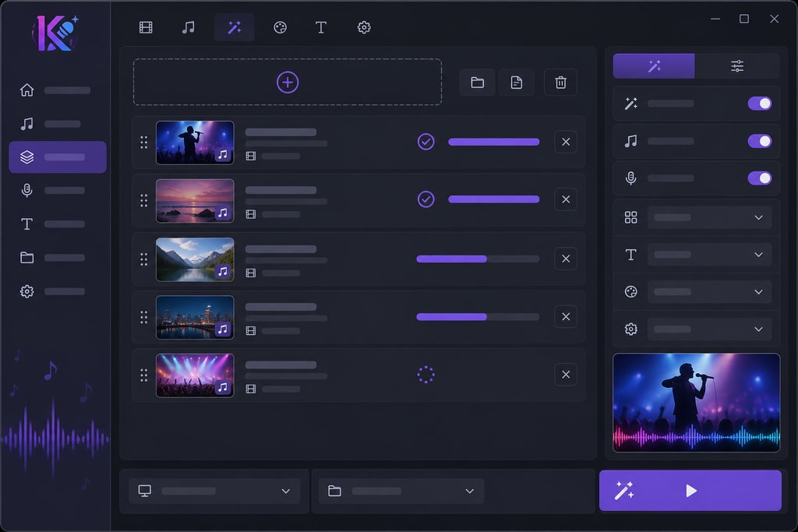Open the sunset seascape thumbnail
The image size is (798, 532).
(x=195, y=200)
